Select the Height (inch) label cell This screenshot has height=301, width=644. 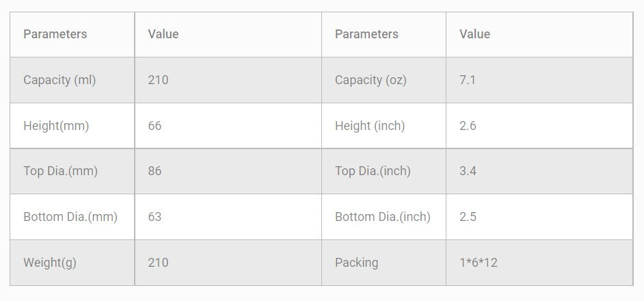[x=370, y=126]
